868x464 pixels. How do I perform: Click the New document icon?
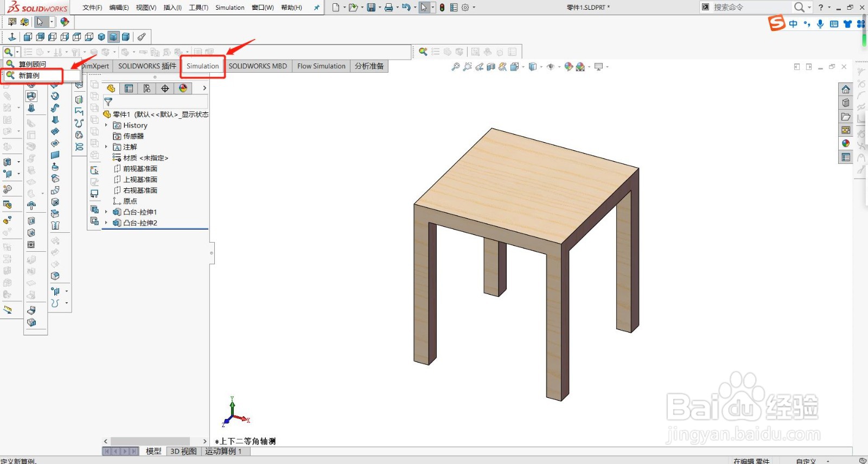pyautogui.click(x=336, y=8)
